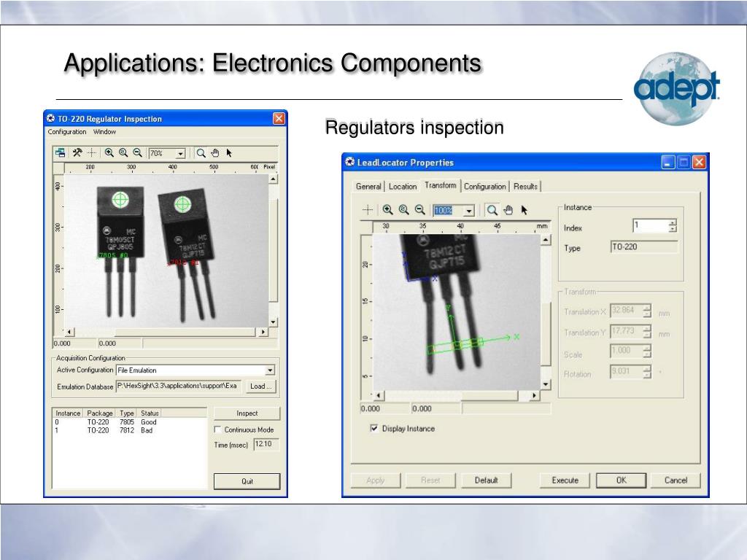Click Type column header in results list
This screenshot has height=560, width=747.
127,413
